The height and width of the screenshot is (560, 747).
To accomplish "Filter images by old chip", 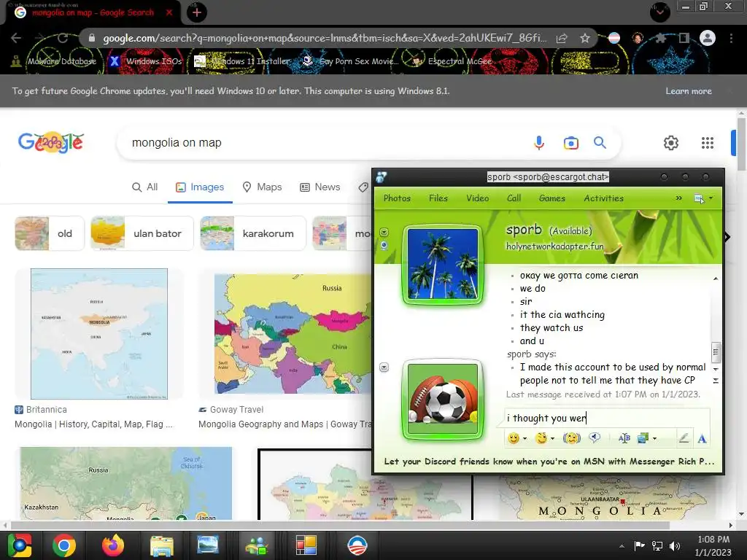I will pos(50,233).
